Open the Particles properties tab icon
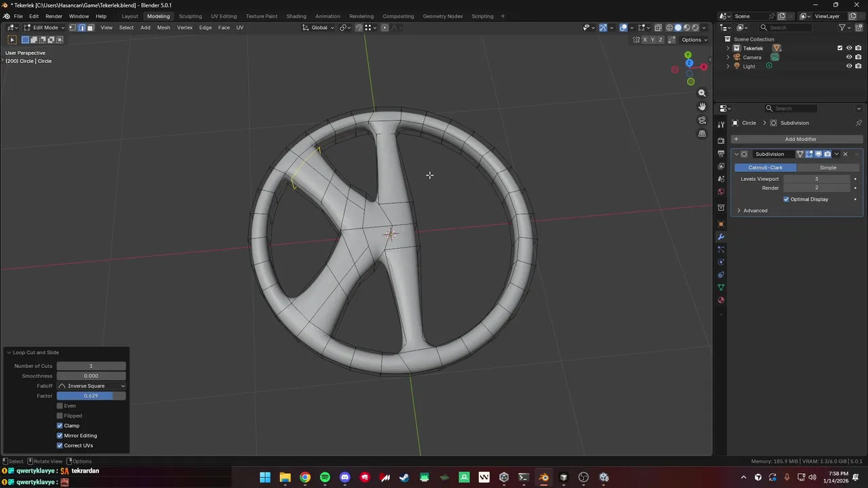Image resolution: width=868 pixels, height=488 pixels. (x=721, y=249)
